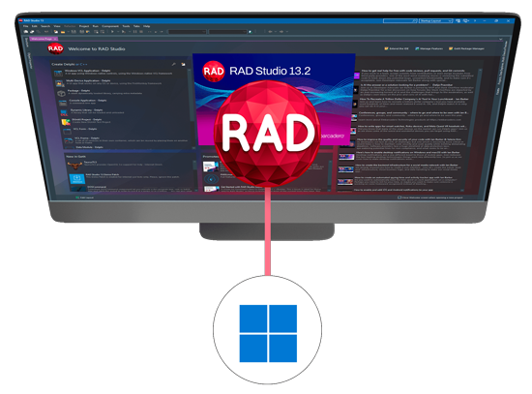Viewport: 532px width, 394px height.
Task: Open the Project menu
Action: tap(84, 26)
